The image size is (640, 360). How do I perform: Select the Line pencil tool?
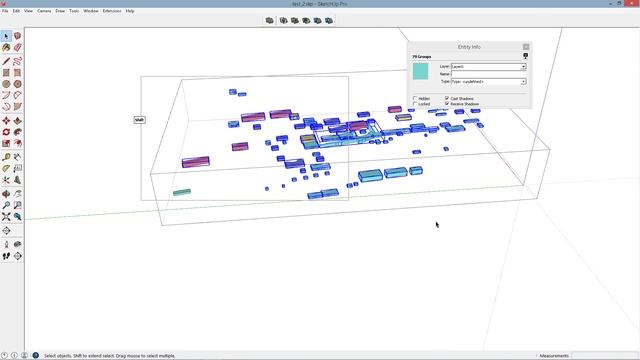[x=6, y=61]
